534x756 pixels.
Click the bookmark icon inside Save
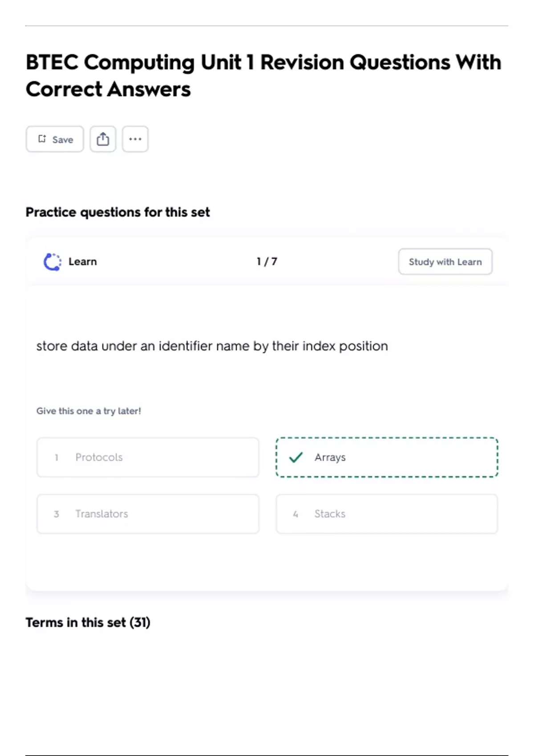pyautogui.click(x=42, y=139)
